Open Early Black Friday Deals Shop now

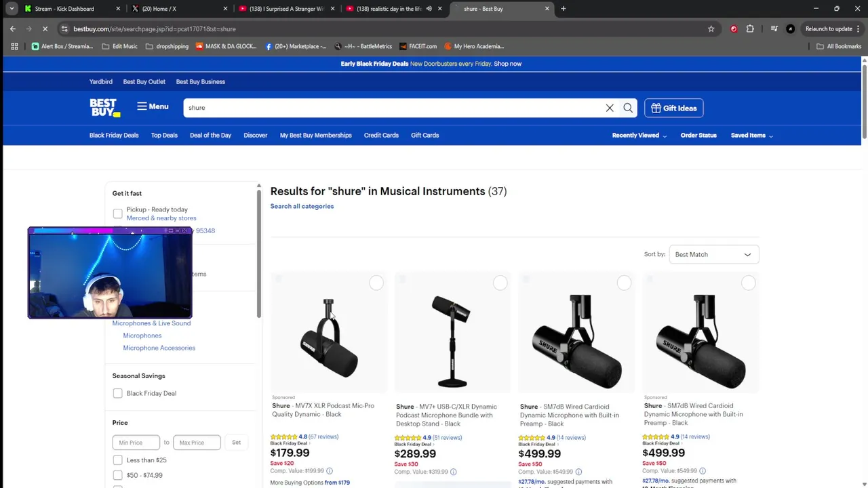pyautogui.click(x=508, y=64)
